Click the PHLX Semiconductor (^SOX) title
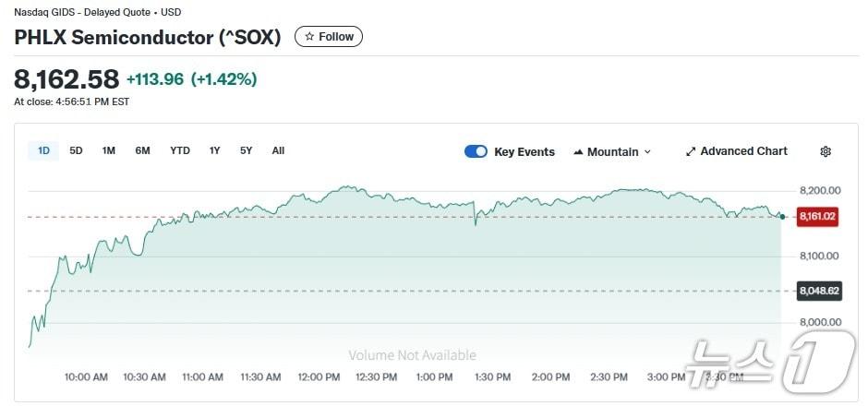The width and height of the screenshot is (868, 406). [148, 37]
